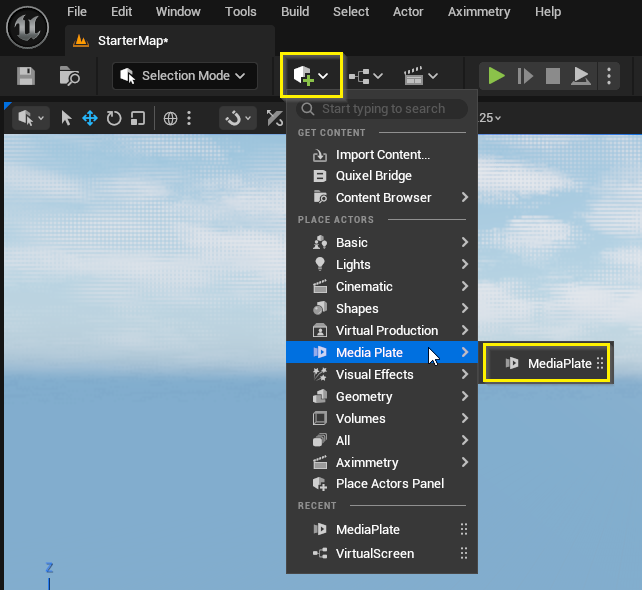Click Import Content in the menu
The width and height of the screenshot is (642, 590).
(x=382, y=154)
